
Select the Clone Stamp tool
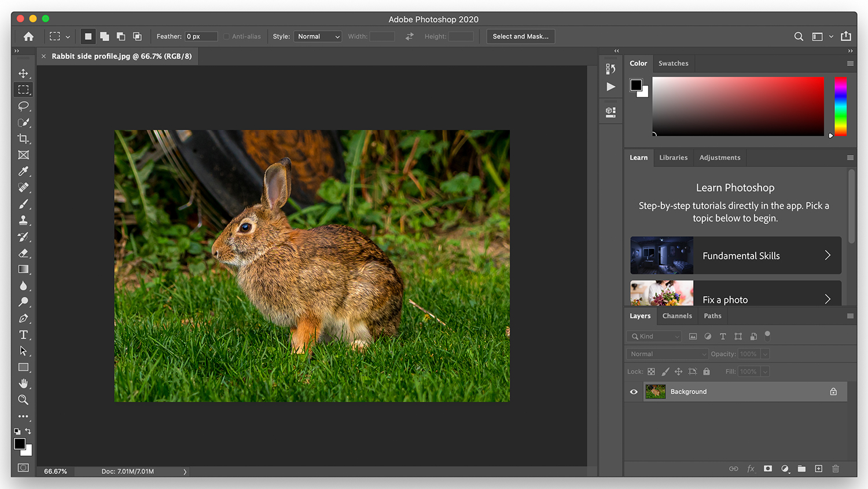(x=24, y=220)
